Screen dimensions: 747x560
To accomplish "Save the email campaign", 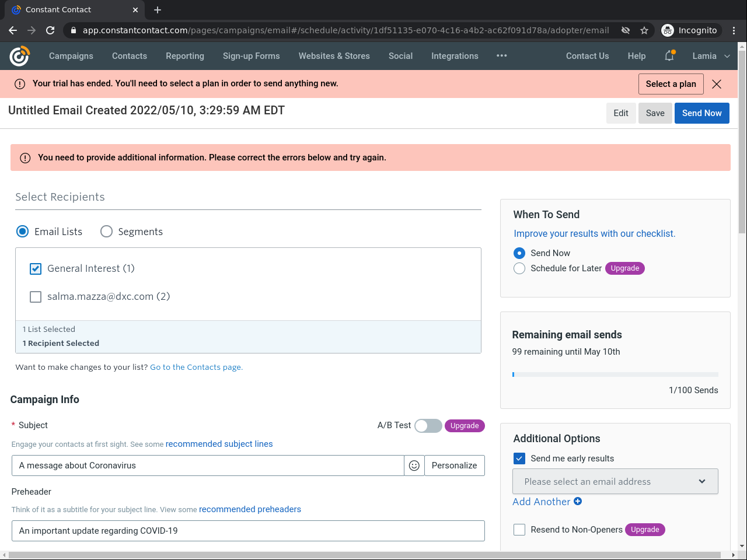I will 655,113.
